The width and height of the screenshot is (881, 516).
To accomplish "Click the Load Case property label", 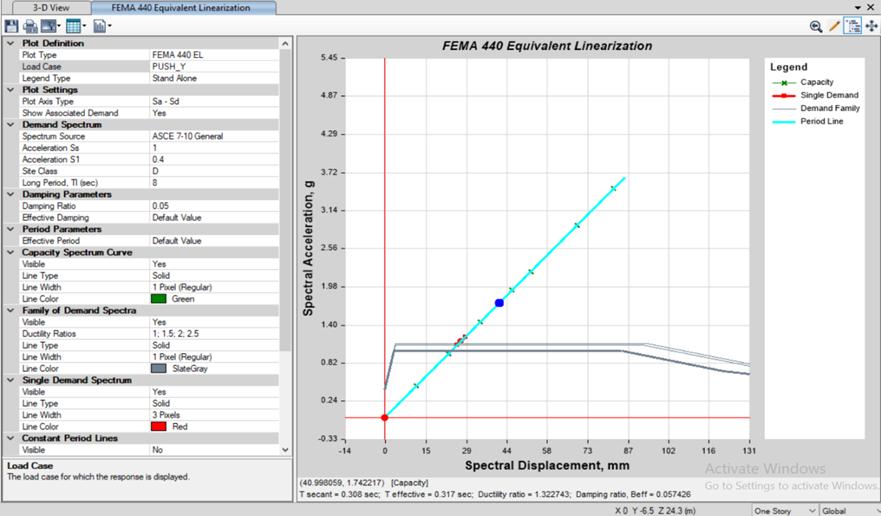I will click(42, 66).
